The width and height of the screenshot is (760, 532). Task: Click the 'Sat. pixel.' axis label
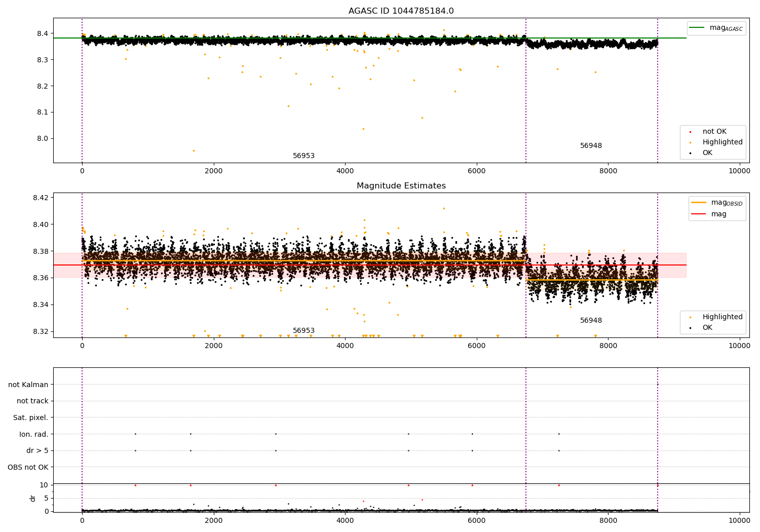tap(31, 417)
